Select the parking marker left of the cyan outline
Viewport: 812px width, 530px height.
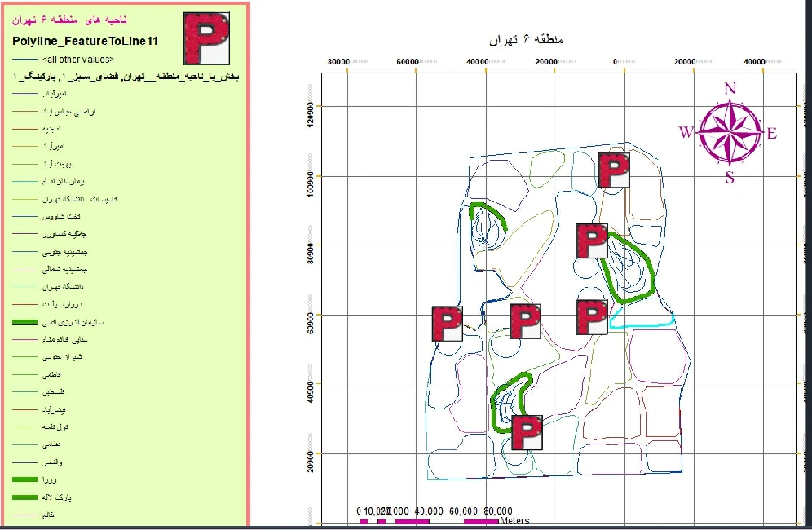coord(592,317)
